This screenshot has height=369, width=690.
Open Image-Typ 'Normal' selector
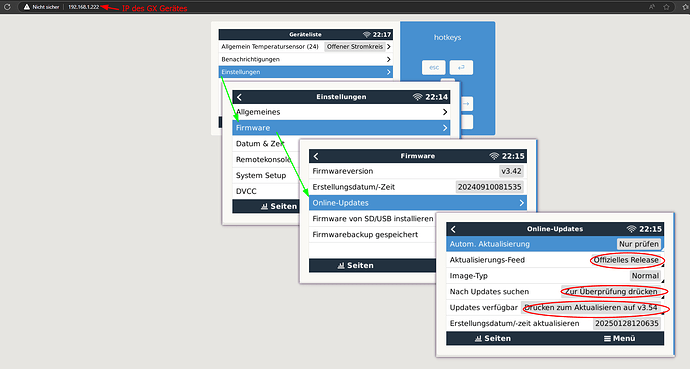click(x=645, y=276)
